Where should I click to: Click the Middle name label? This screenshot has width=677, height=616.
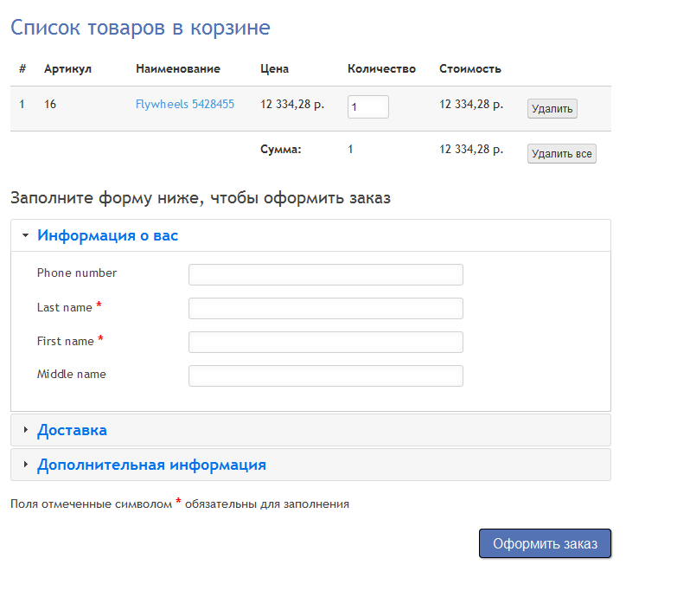tap(72, 374)
